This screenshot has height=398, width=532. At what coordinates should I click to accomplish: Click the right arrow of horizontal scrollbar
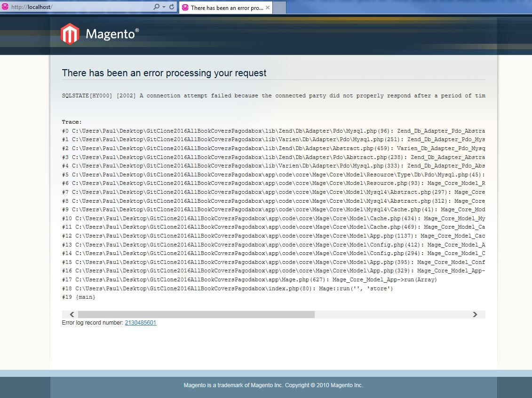475,315
